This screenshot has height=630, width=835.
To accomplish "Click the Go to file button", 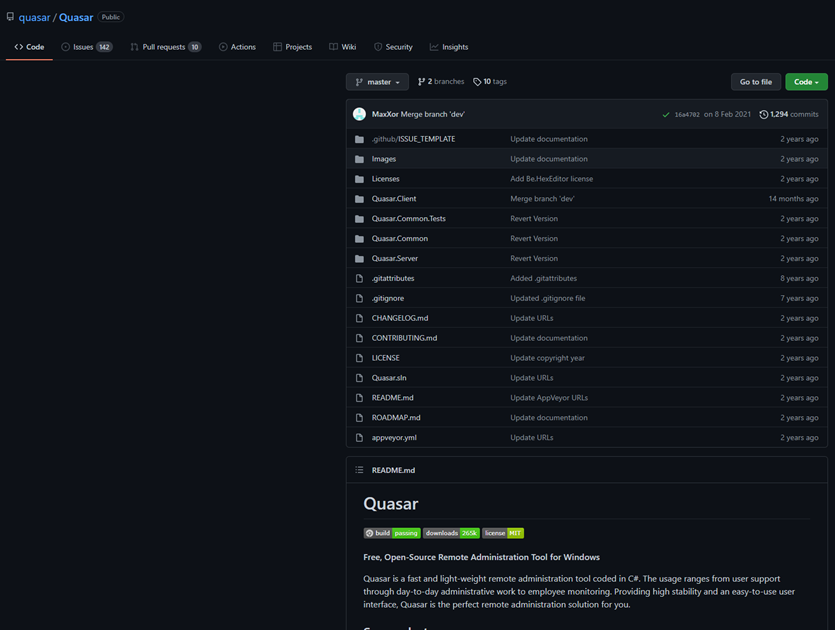I will pos(756,82).
